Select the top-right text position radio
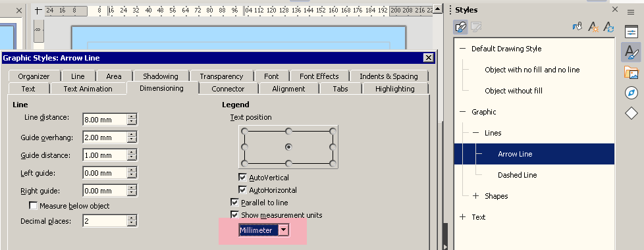The width and height of the screenshot is (644, 250). coord(333,132)
